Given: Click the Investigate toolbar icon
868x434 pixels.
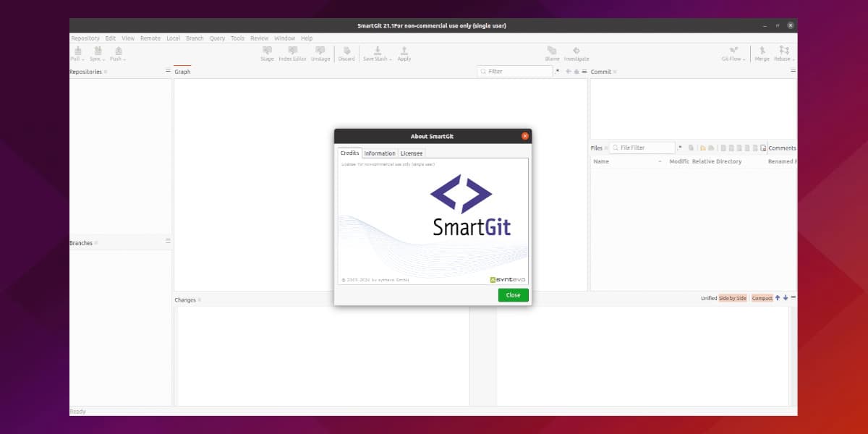Looking at the screenshot, I should (576, 54).
